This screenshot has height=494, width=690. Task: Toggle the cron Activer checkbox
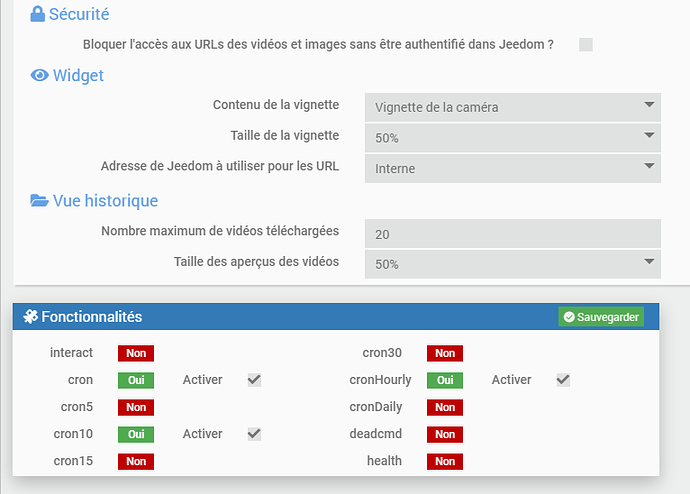coord(254,380)
